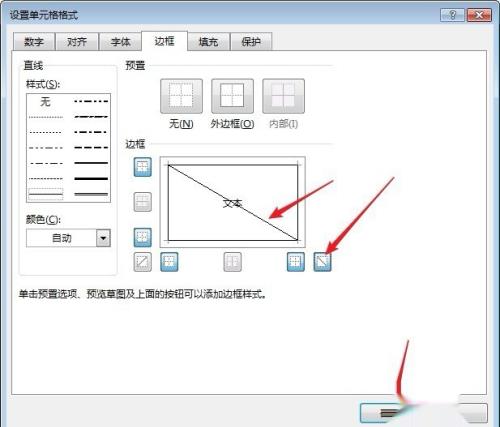500x427 pixels.
Task: Apply the 无(N) border preset
Action: coord(181,96)
